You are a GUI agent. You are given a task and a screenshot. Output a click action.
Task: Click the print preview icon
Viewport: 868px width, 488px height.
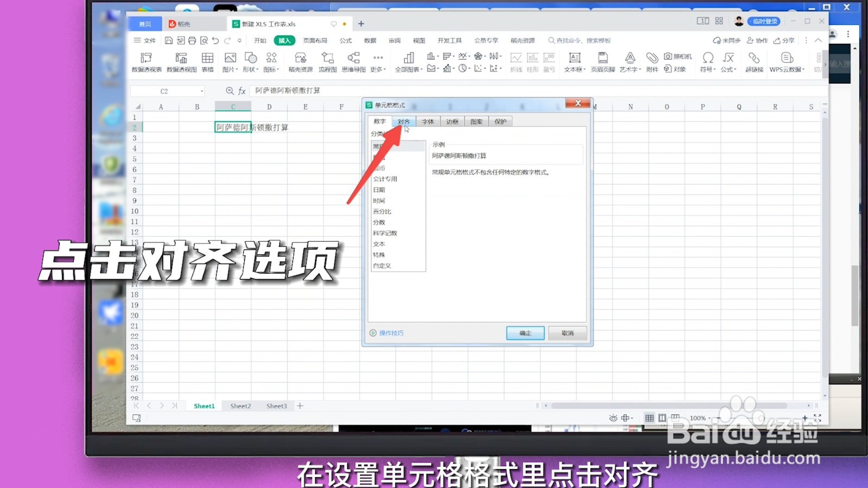tap(204, 41)
